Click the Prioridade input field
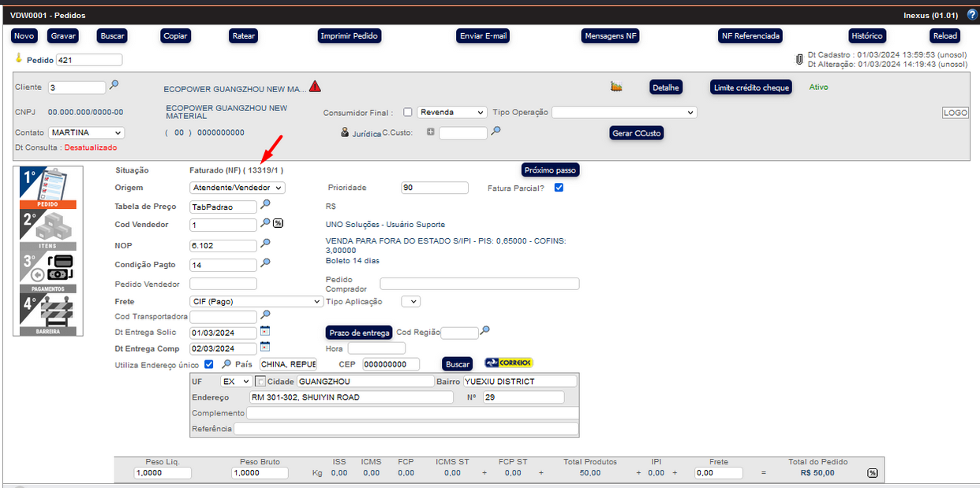Screen dimensions: 980x488 click(434, 188)
